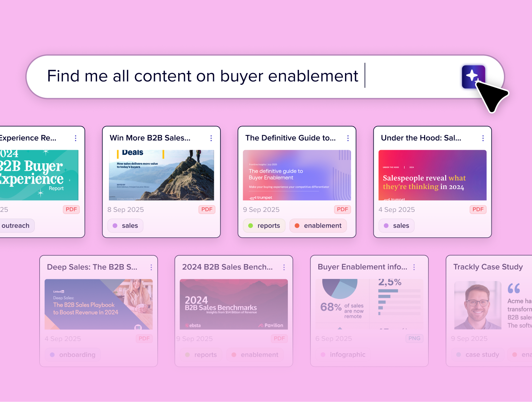The width and height of the screenshot is (532, 402).
Task: Click enablement tag on 2024 B2B Sales Bench card
Action: point(255,355)
